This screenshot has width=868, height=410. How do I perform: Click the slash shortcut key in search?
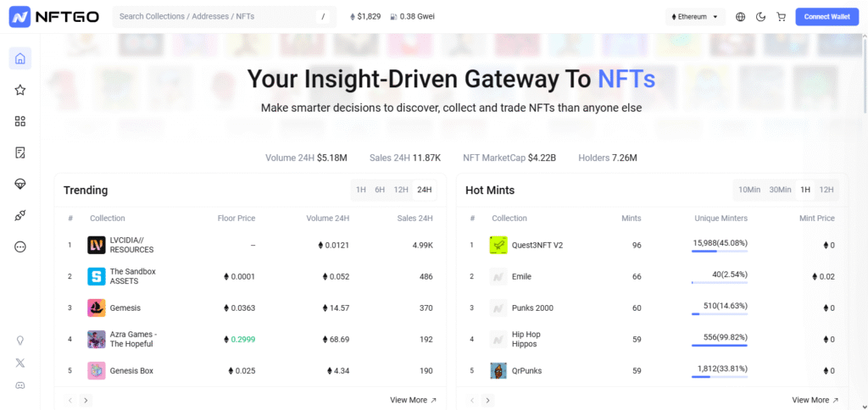[x=323, y=17]
